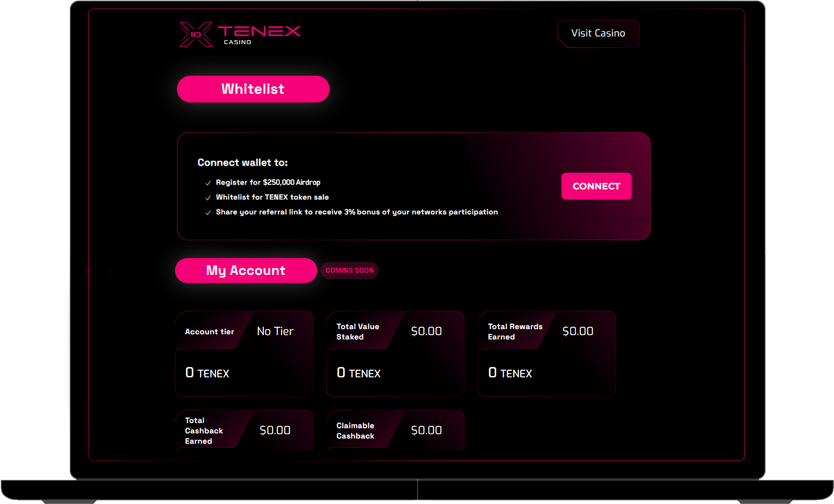834x504 pixels.
Task: Select the Whitelist tab
Action: [x=253, y=89]
